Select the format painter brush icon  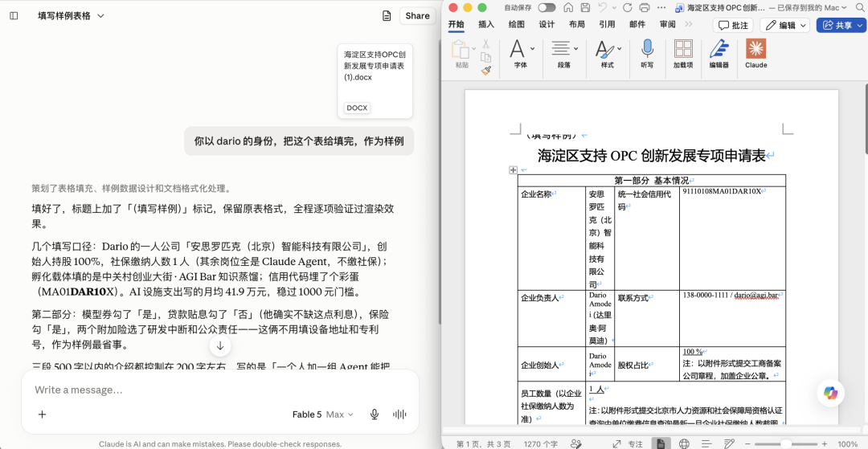click(x=485, y=71)
